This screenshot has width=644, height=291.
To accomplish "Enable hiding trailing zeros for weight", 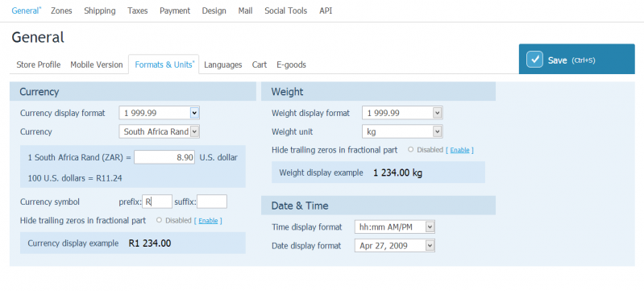I will click(459, 150).
